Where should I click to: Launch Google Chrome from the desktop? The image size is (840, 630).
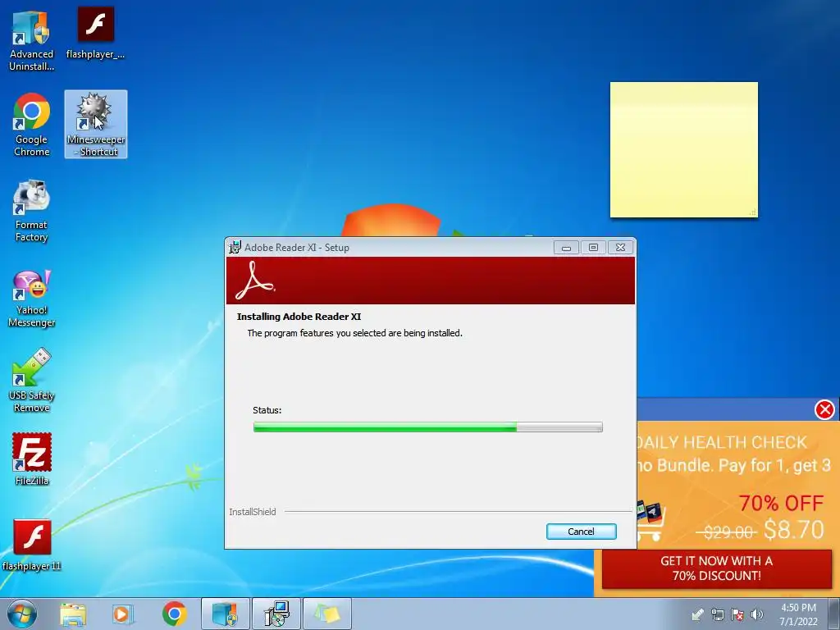pyautogui.click(x=32, y=125)
